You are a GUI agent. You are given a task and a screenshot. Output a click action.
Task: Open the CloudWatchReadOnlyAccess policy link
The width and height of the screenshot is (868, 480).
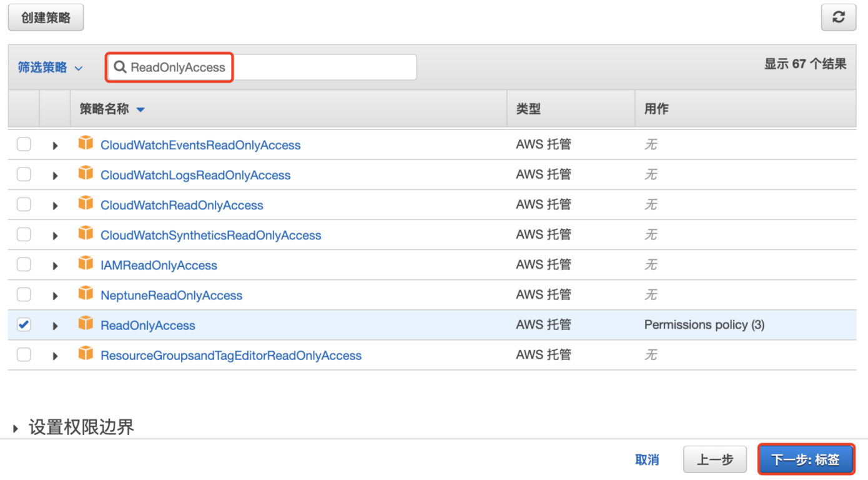pos(182,205)
